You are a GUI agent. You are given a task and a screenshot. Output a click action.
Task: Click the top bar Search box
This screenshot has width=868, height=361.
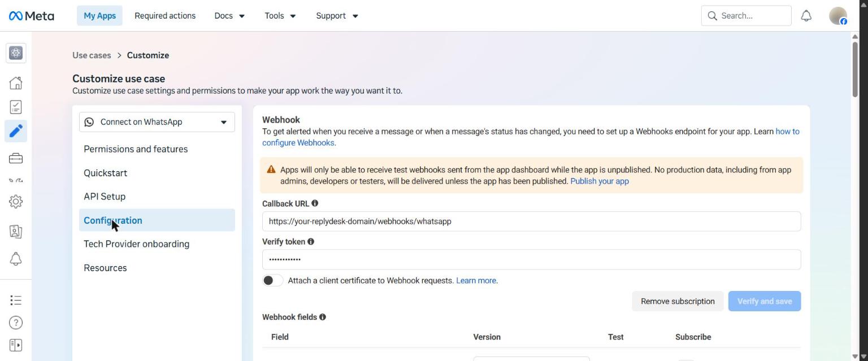click(x=746, y=16)
